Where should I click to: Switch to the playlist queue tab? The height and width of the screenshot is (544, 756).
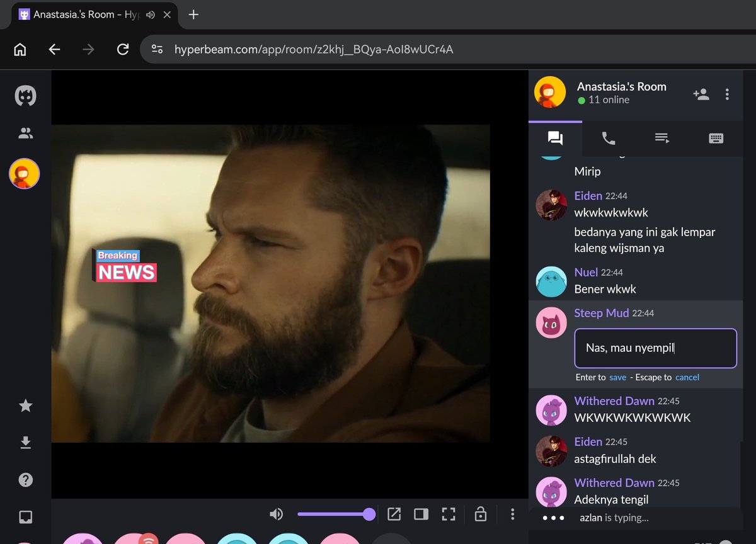click(x=662, y=139)
